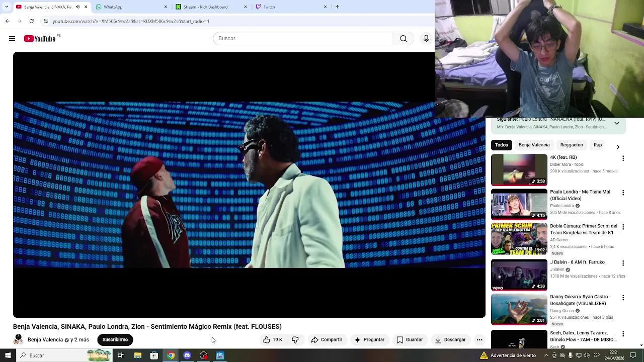Open J Balvin - 6 AM ft. Farruko title
Viewport: 644px width, 362px height.
click(x=577, y=262)
